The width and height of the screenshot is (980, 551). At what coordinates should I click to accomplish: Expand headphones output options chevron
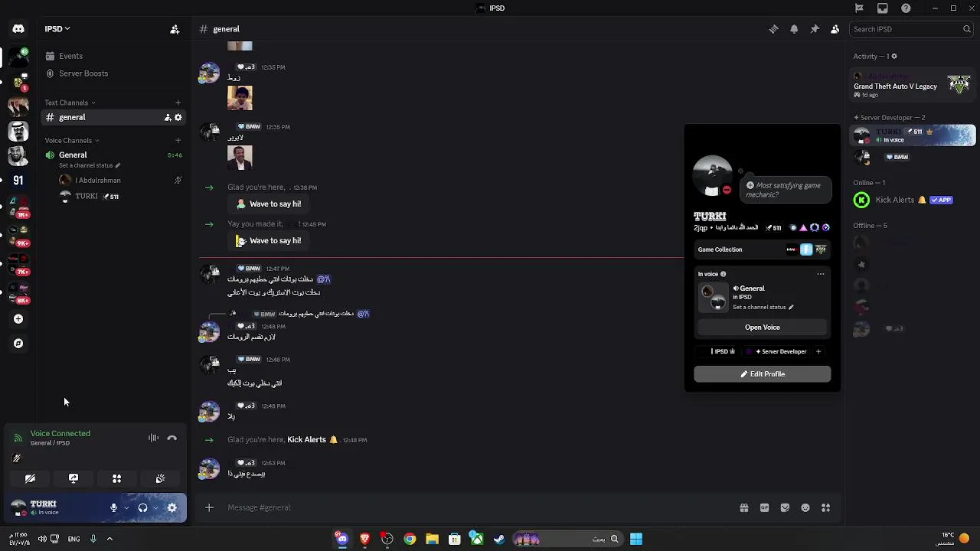155,507
